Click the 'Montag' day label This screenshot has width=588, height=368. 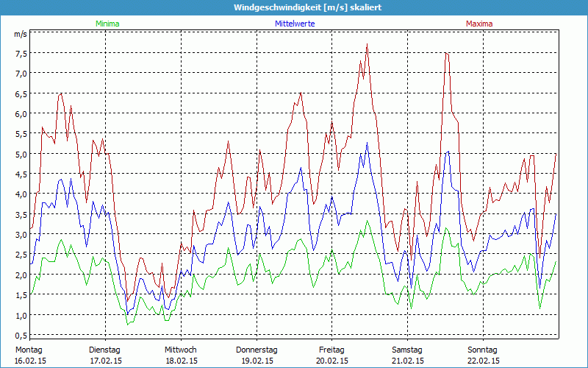(29, 350)
